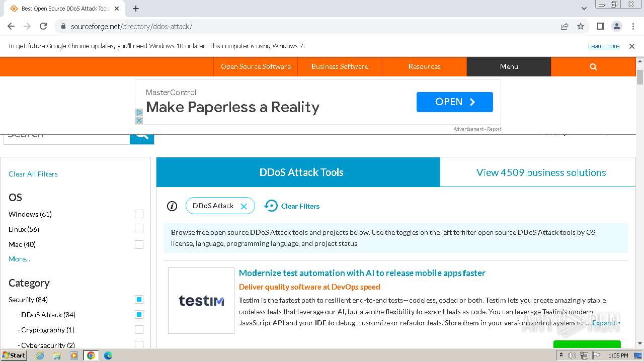Click the Clear All Filters link
The height and width of the screenshot is (362, 644).
click(33, 174)
